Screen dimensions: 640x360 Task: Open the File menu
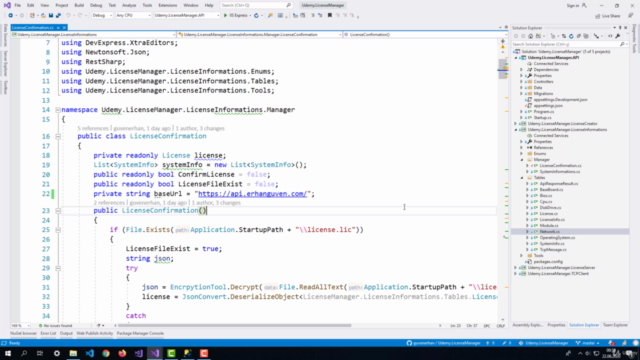(18, 5)
